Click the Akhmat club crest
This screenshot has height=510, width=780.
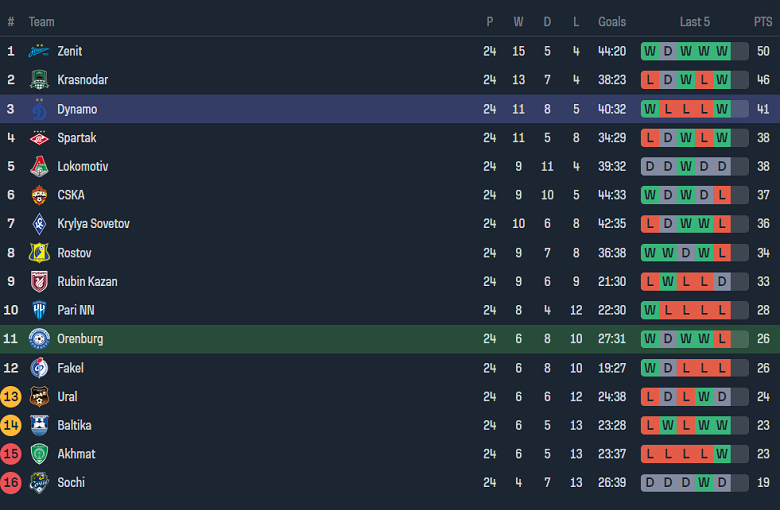coord(39,454)
